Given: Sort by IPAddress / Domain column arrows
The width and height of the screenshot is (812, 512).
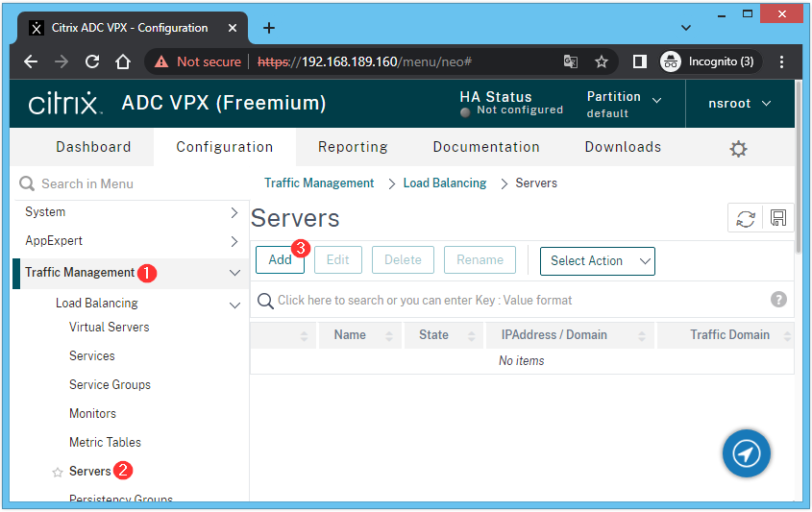Looking at the screenshot, I should click(x=642, y=336).
